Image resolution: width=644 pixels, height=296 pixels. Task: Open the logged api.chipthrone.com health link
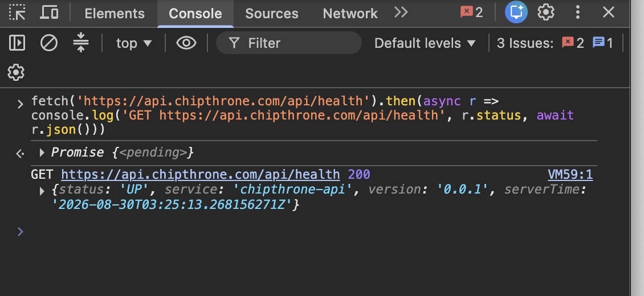point(201,175)
